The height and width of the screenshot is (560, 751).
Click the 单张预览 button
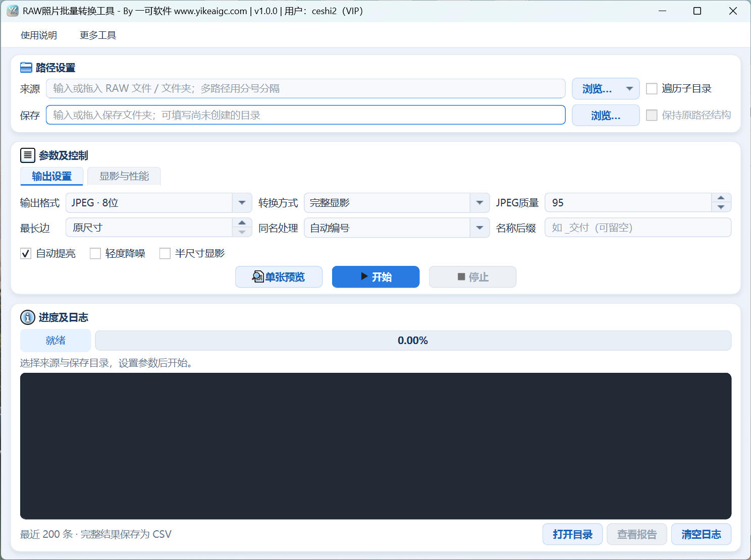coord(279,277)
